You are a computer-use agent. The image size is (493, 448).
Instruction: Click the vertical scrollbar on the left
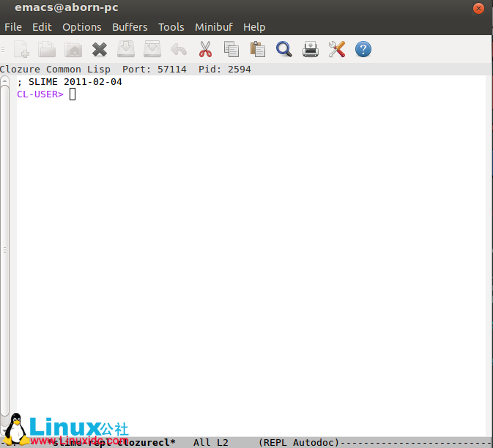(x=4, y=249)
